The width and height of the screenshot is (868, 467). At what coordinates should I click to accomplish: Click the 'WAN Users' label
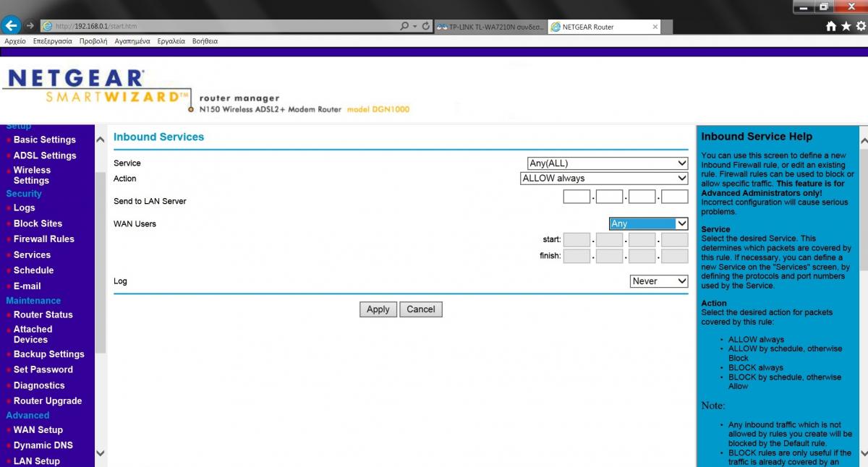[x=135, y=224]
